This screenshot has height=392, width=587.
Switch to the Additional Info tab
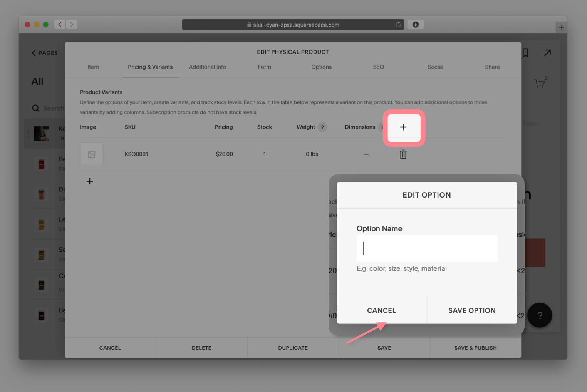pyautogui.click(x=207, y=67)
